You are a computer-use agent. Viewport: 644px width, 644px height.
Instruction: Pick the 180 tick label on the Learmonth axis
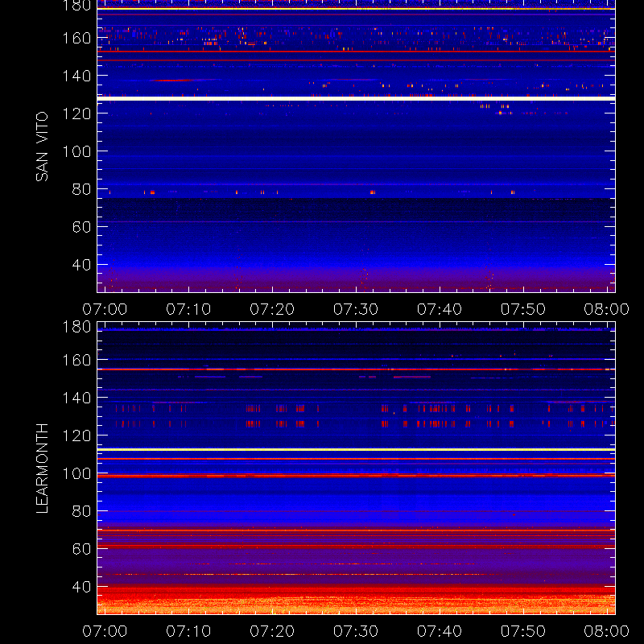(x=76, y=327)
